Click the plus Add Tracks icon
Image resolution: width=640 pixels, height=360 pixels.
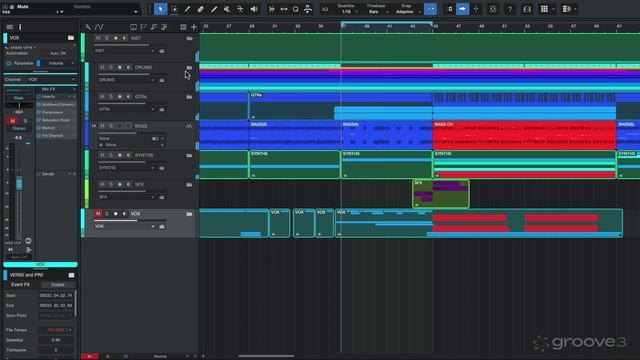(x=194, y=27)
